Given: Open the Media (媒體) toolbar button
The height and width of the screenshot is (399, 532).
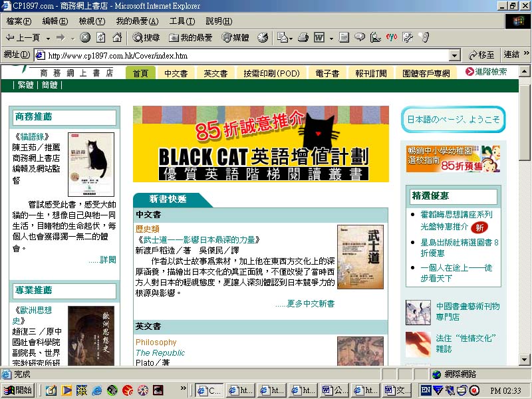Looking at the screenshot, I should coord(235,37).
